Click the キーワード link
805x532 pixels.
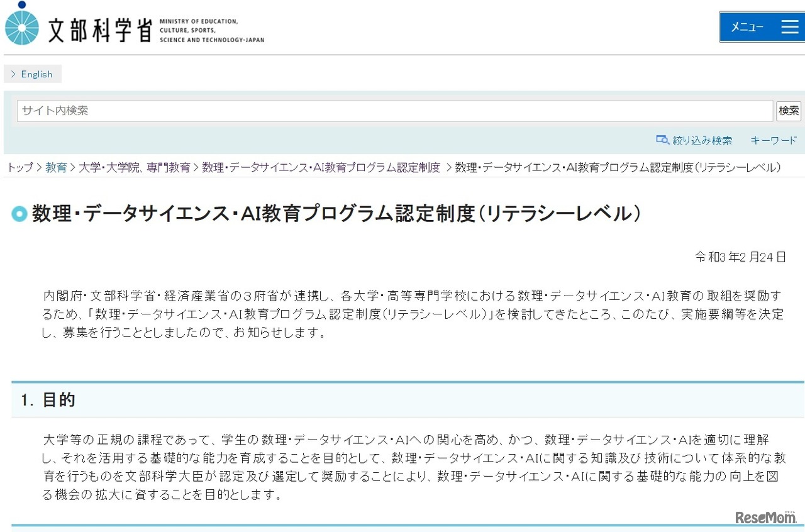(773, 141)
